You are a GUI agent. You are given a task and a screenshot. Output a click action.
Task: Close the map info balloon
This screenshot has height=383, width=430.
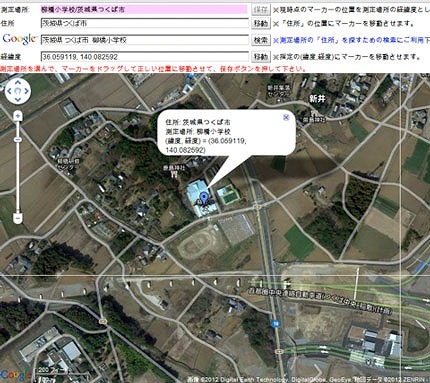pyautogui.click(x=286, y=117)
